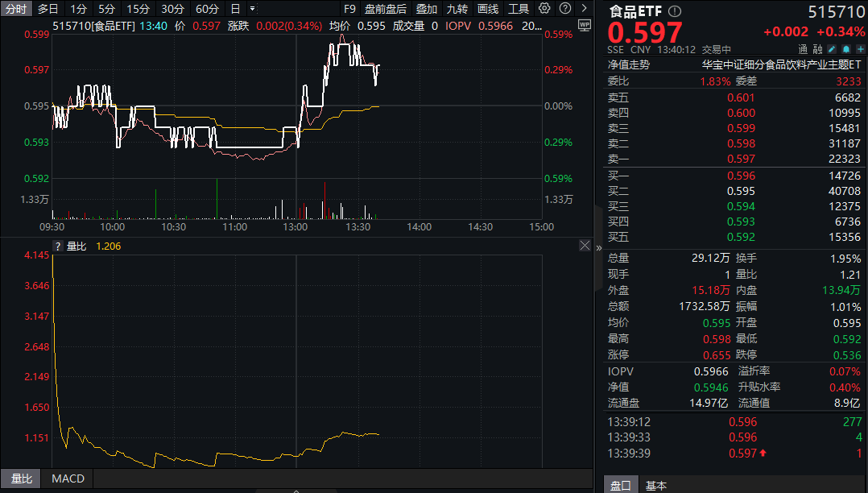
Task: Click the WP badge icon on chart
Action: (584, 24)
